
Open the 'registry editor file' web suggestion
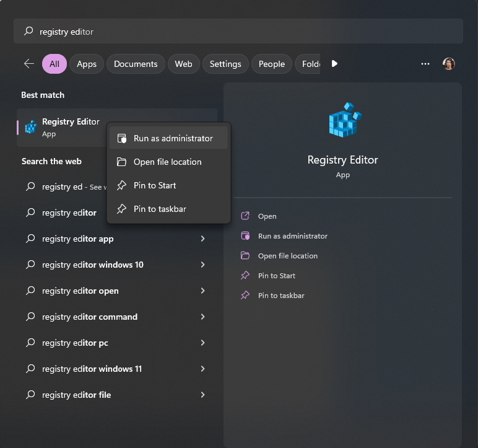coord(77,395)
